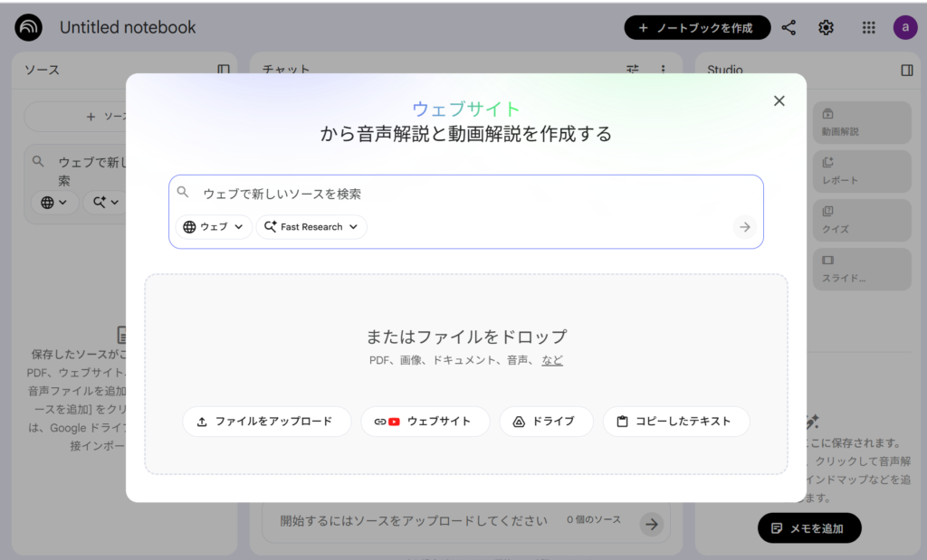Open chat panel three-dot menu
This screenshot has height=560, width=927.
click(664, 69)
